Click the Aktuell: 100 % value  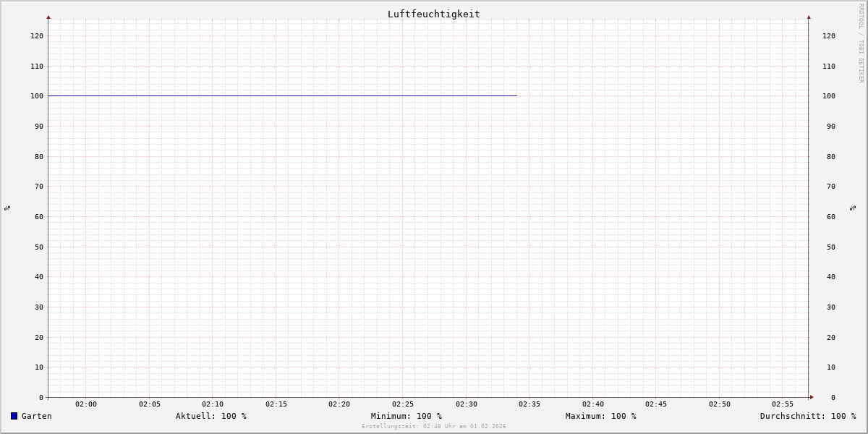(x=210, y=416)
